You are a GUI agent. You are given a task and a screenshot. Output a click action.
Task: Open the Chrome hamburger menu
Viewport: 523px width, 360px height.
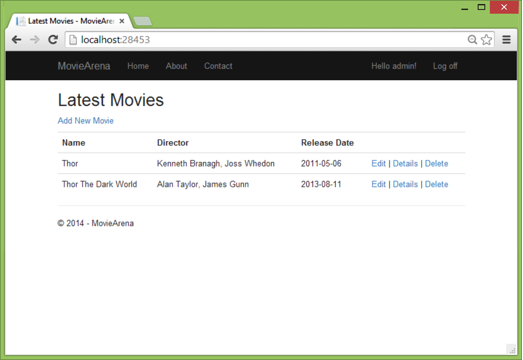[x=506, y=40]
